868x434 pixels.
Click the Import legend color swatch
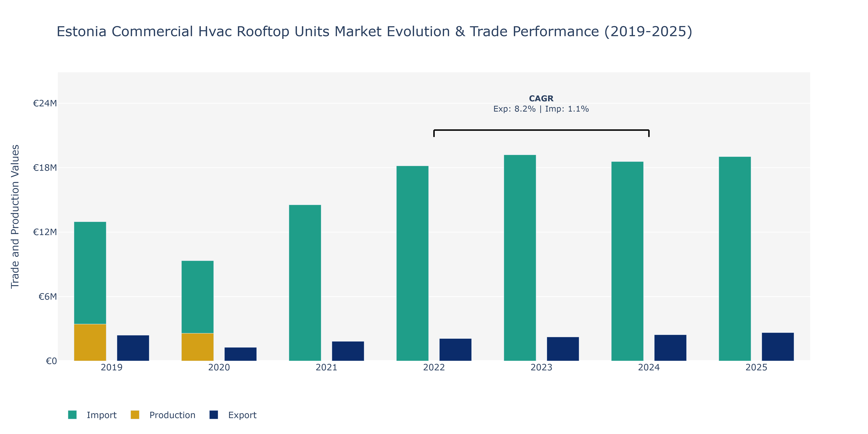click(72, 415)
